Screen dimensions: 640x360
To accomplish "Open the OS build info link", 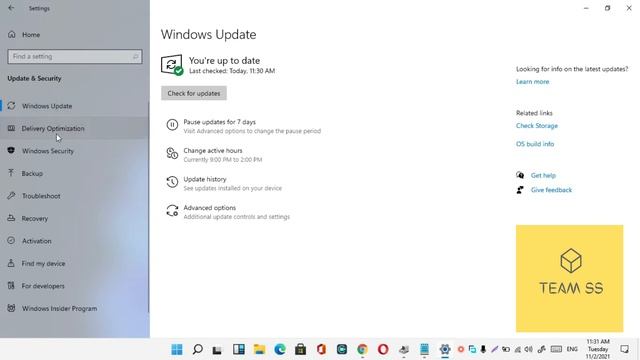I will [x=535, y=144].
